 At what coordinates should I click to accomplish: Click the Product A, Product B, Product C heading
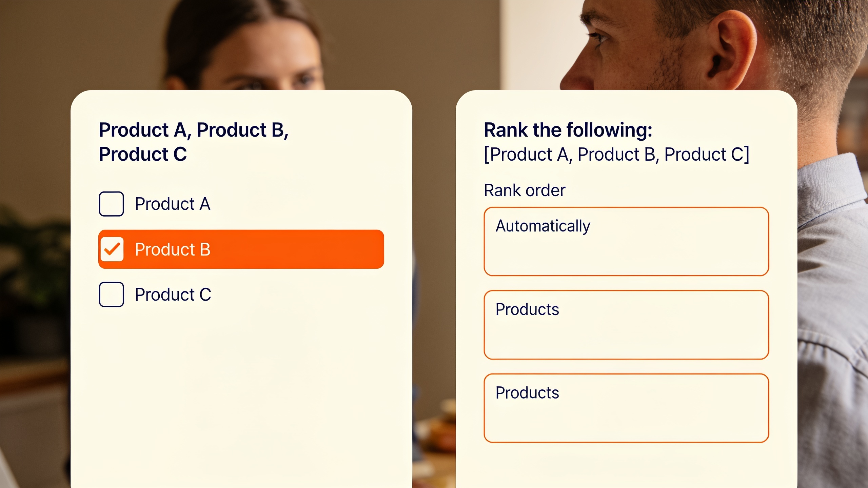pos(194,142)
